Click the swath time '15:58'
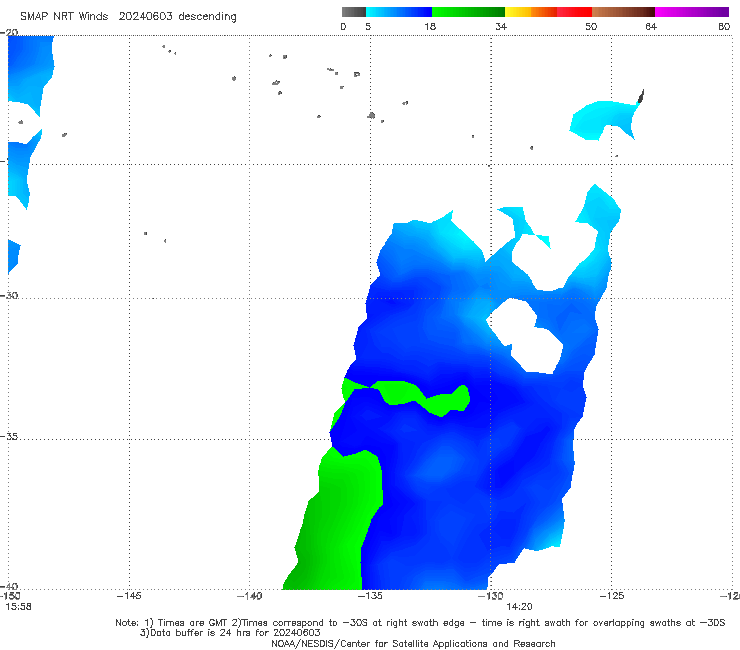Screen dimensions: 740x650 [x=18, y=607]
